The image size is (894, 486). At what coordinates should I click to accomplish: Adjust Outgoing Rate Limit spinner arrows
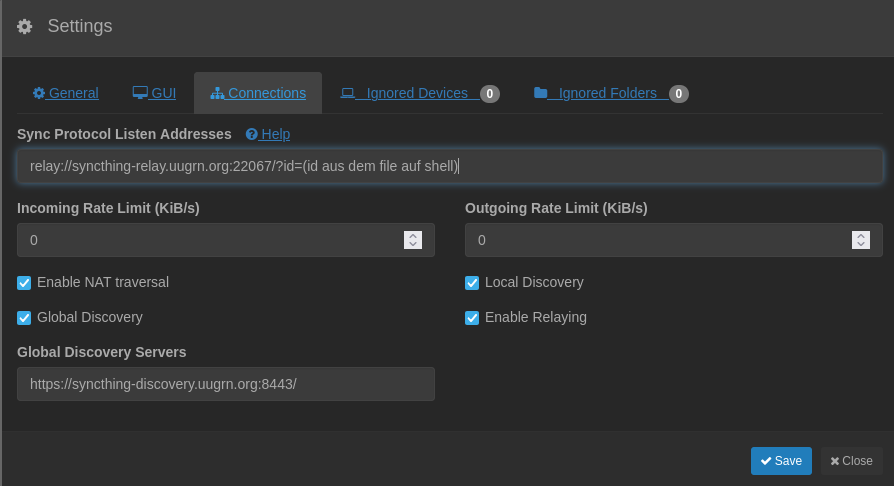[861, 240]
